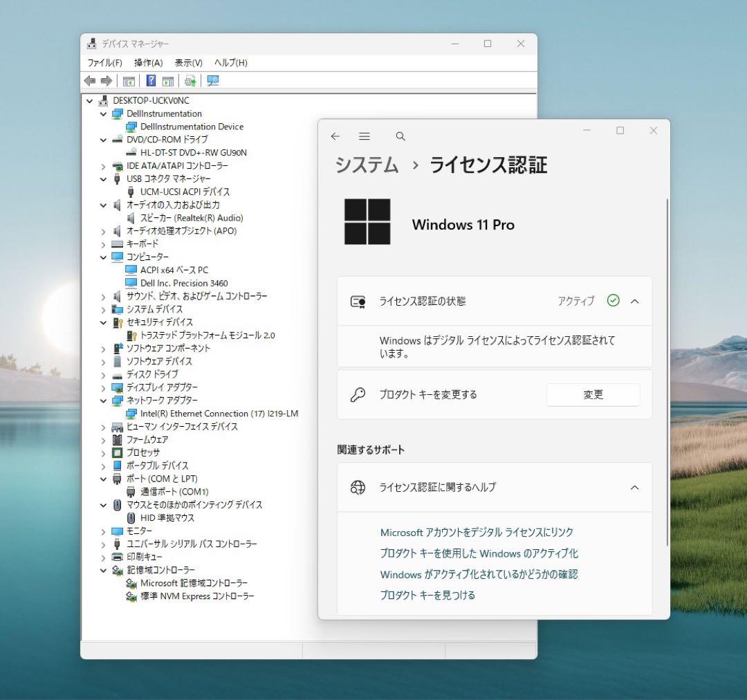This screenshot has height=700, width=747.
Task: Select the ユニバーサル シリアル バス コントローラー category
Action: click(192, 544)
